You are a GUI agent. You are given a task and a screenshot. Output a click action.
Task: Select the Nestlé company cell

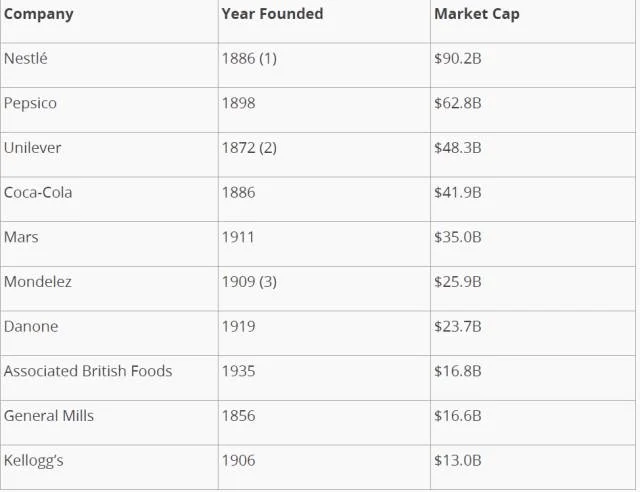(26, 59)
